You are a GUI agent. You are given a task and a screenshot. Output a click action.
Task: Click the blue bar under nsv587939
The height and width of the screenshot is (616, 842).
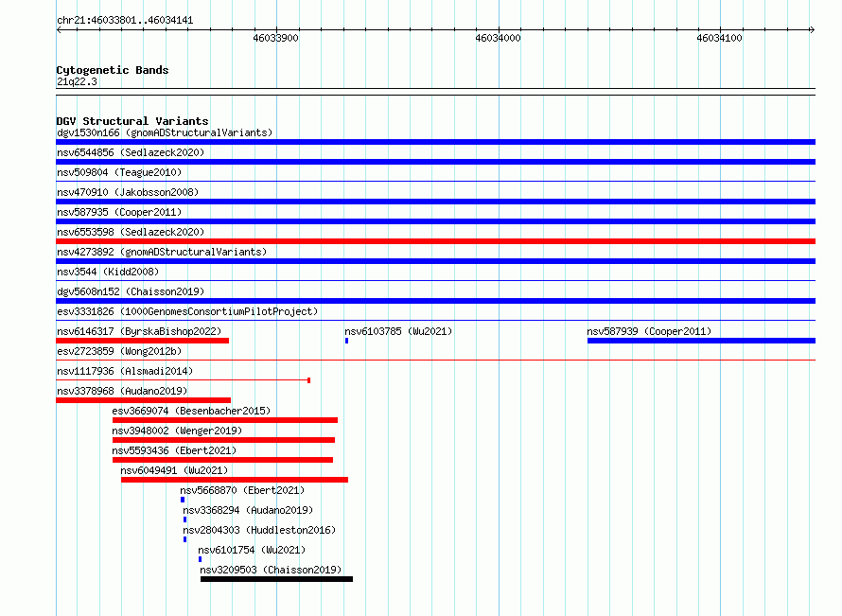point(701,341)
